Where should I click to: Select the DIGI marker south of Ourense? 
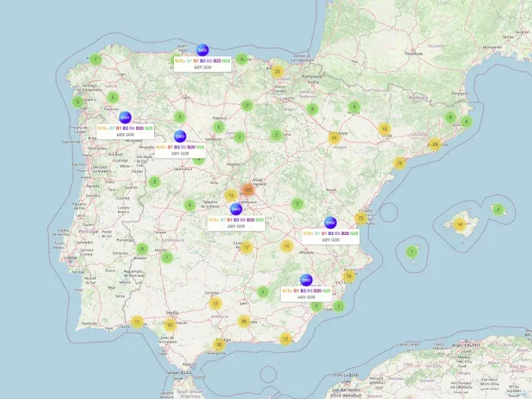click(125, 117)
